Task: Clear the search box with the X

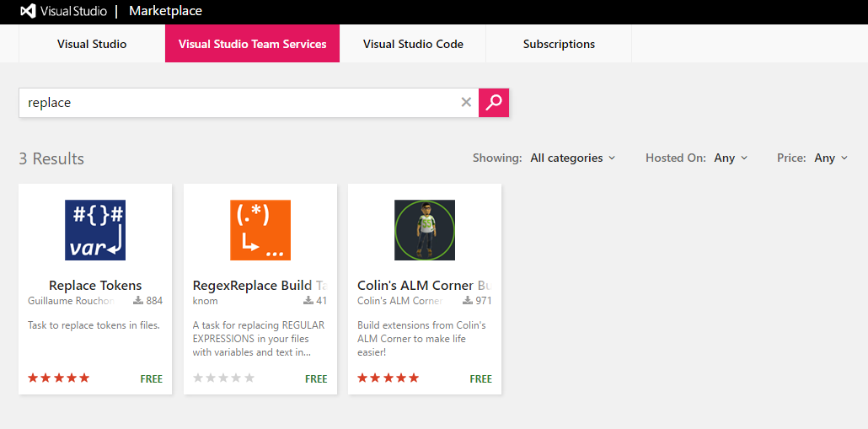Action: pos(466,103)
